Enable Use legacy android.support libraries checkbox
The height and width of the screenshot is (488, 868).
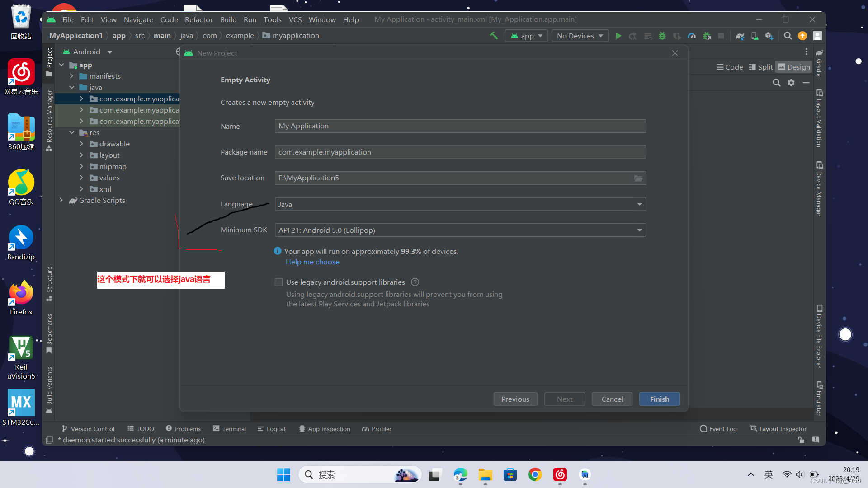278,282
